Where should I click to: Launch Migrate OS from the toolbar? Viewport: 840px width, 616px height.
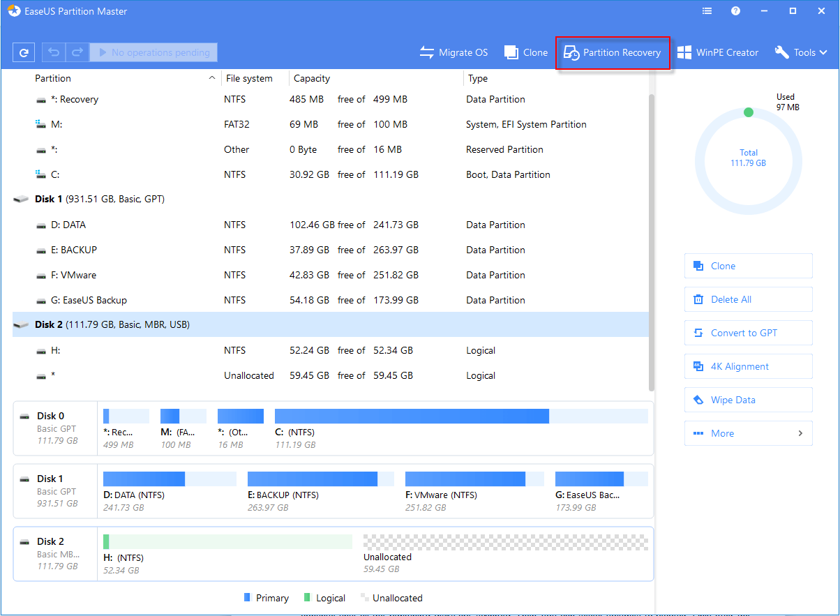(x=453, y=52)
